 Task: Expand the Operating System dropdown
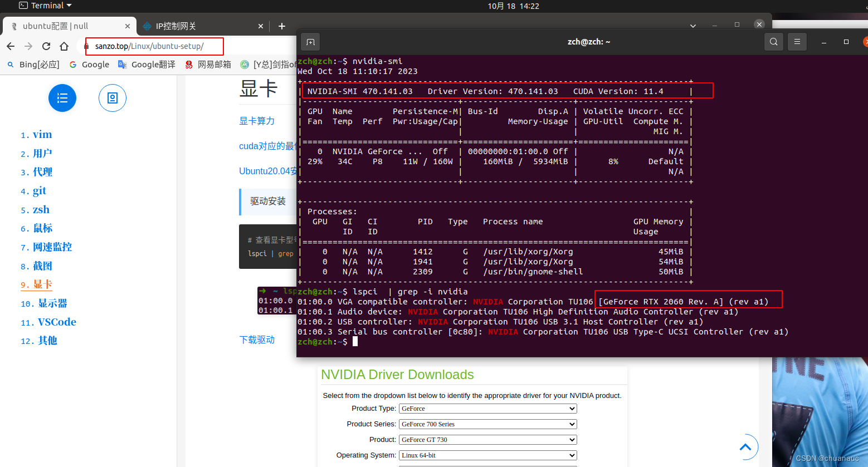pos(488,455)
